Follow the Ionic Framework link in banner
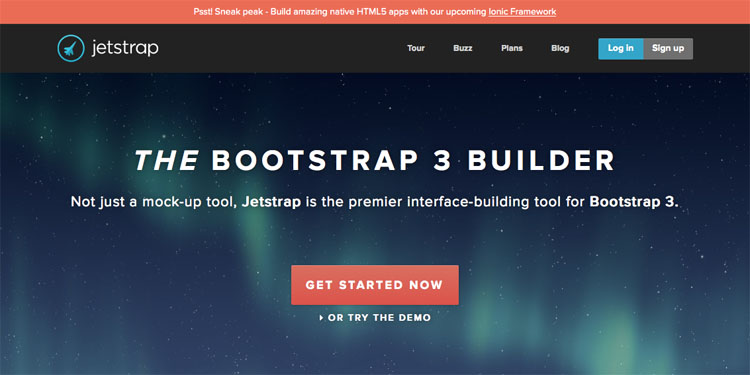The image size is (750, 375). pyautogui.click(x=522, y=12)
